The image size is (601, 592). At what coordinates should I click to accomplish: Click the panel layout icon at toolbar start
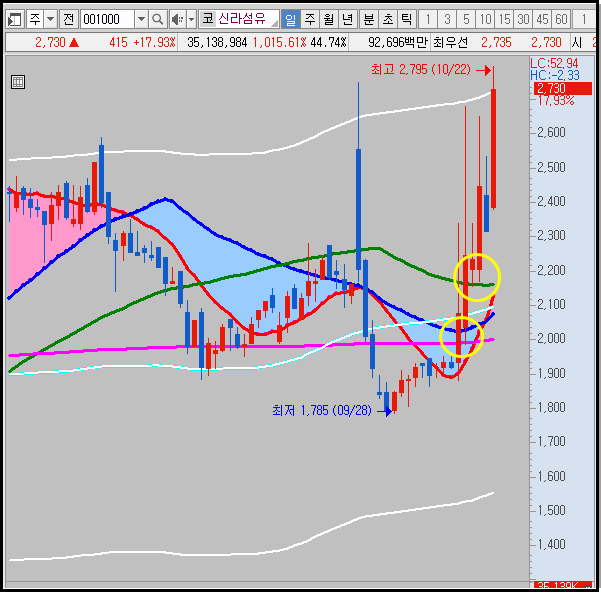tap(15, 19)
